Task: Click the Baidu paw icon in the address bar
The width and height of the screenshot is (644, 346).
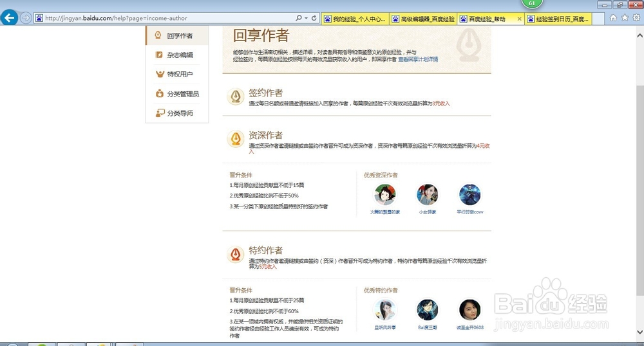Action: tap(39, 18)
